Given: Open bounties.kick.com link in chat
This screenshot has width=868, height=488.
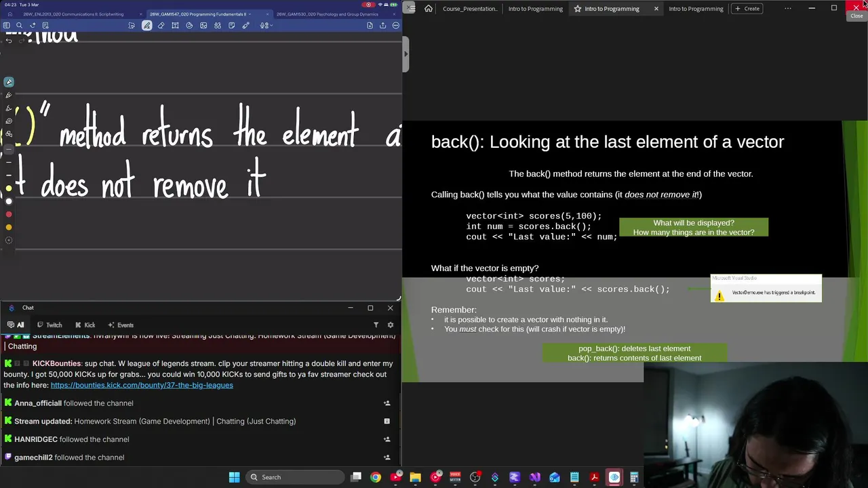Looking at the screenshot, I should [142, 385].
